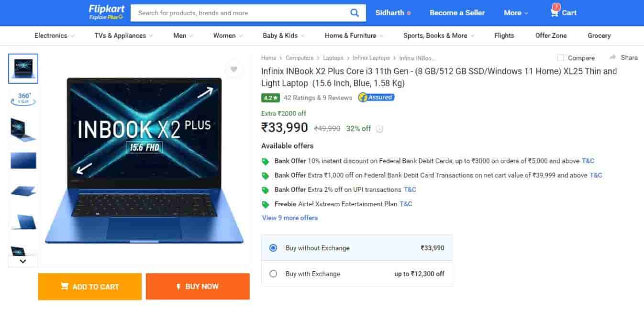Focus the product search input field

pyautogui.click(x=239, y=13)
